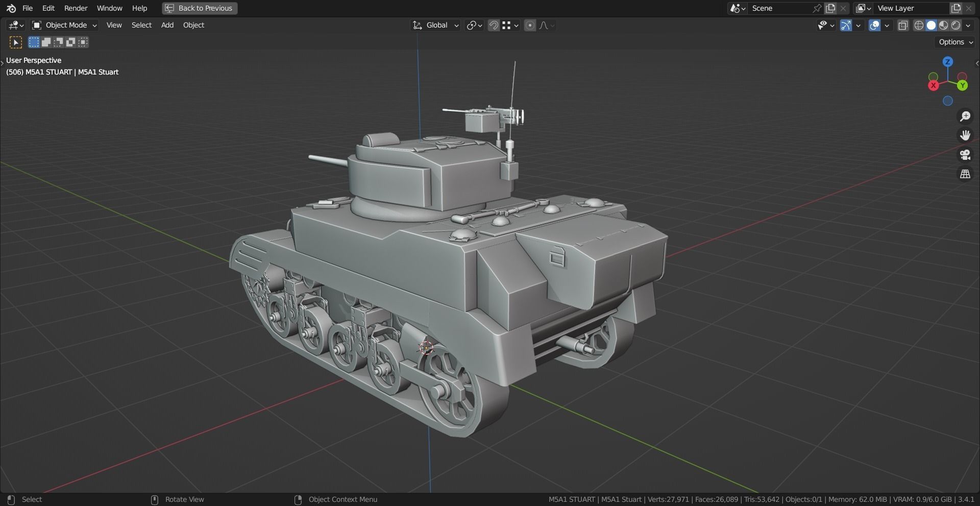Click the Y axis on navigation gizmo
Viewport: 980px width, 506px height.
pos(963,86)
